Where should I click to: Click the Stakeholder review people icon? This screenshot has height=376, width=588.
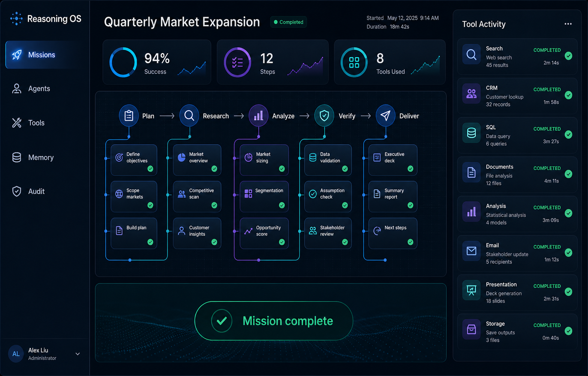[313, 231]
